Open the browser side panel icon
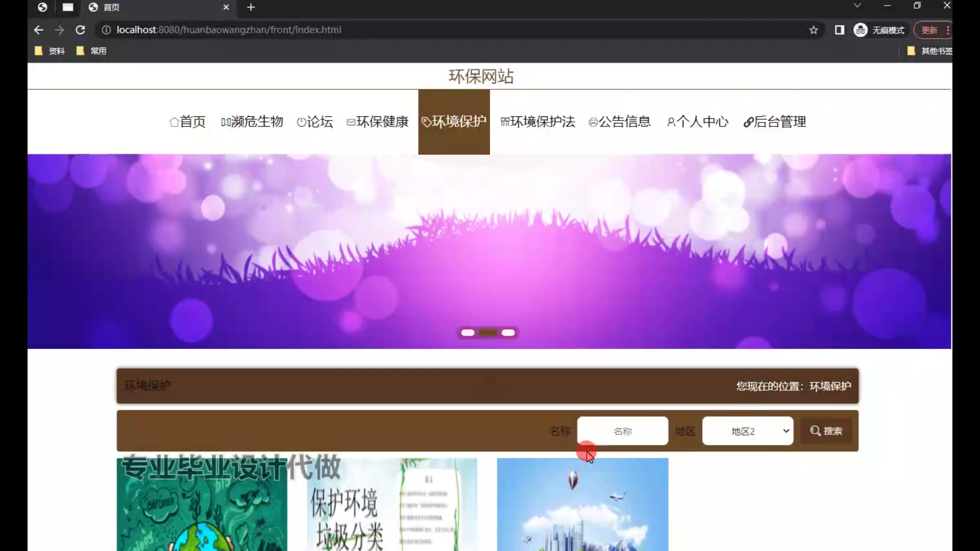This screenshot has height=551, width=980. coord(839,30)
